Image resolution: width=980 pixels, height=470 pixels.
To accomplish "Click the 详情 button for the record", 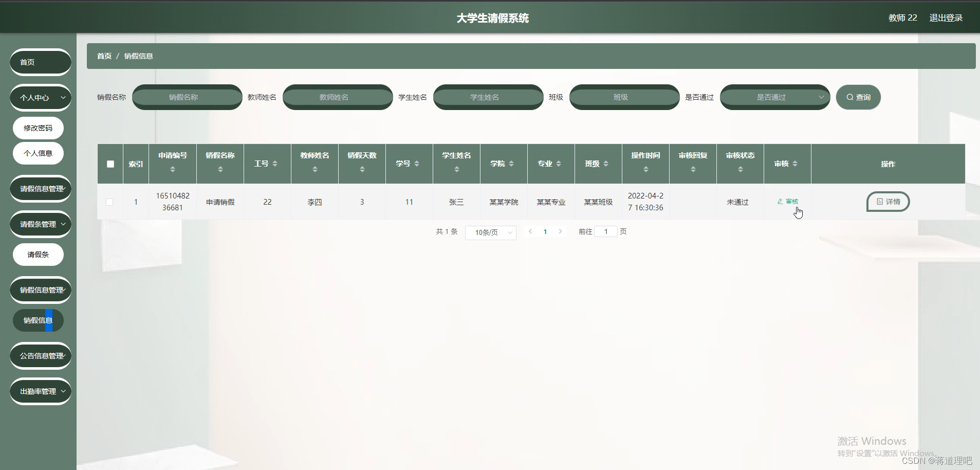I will pyautogui.click(x=887, y=202).
